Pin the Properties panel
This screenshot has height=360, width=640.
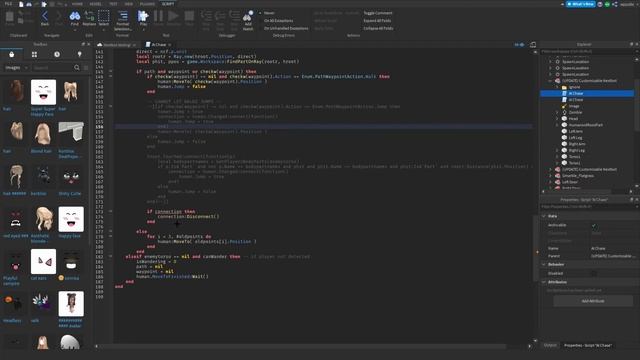click(x=631, y=200)
